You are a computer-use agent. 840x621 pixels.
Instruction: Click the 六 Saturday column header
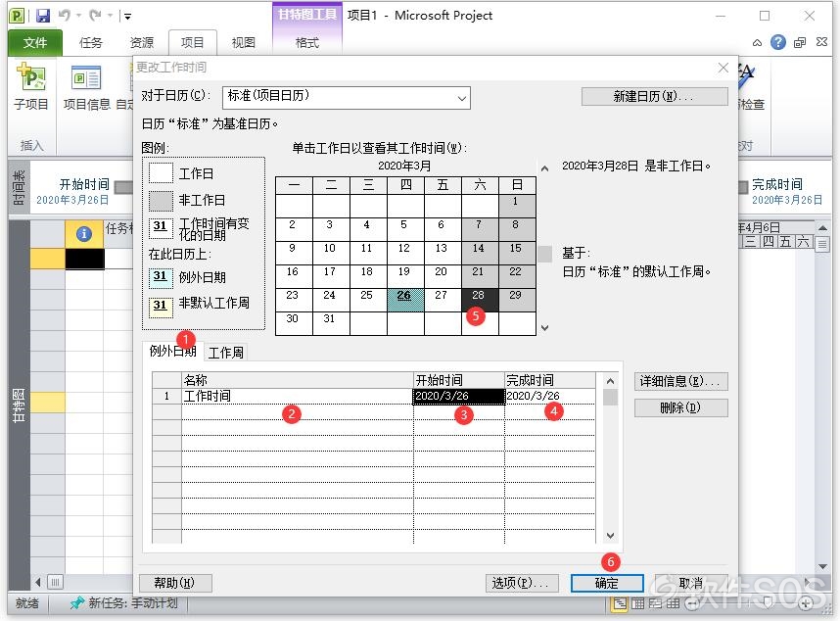coord(480,185)
